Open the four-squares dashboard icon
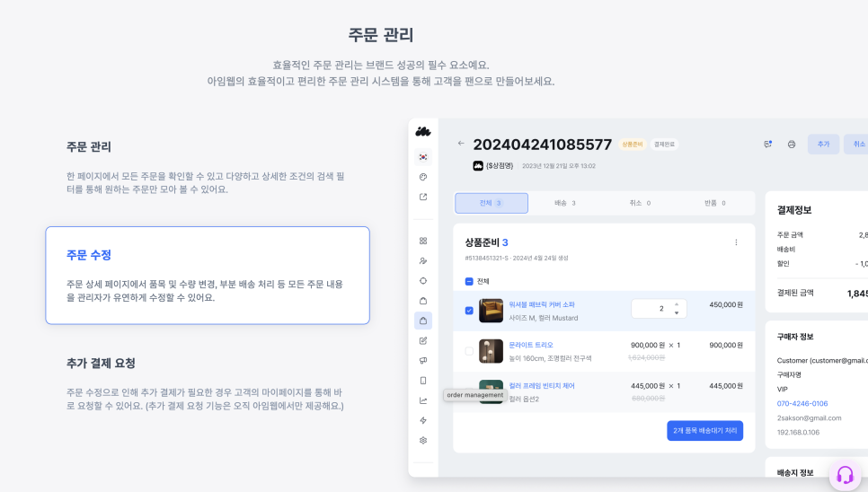The height and width of the screenshot is (492, 868). [x=423, y=241]
